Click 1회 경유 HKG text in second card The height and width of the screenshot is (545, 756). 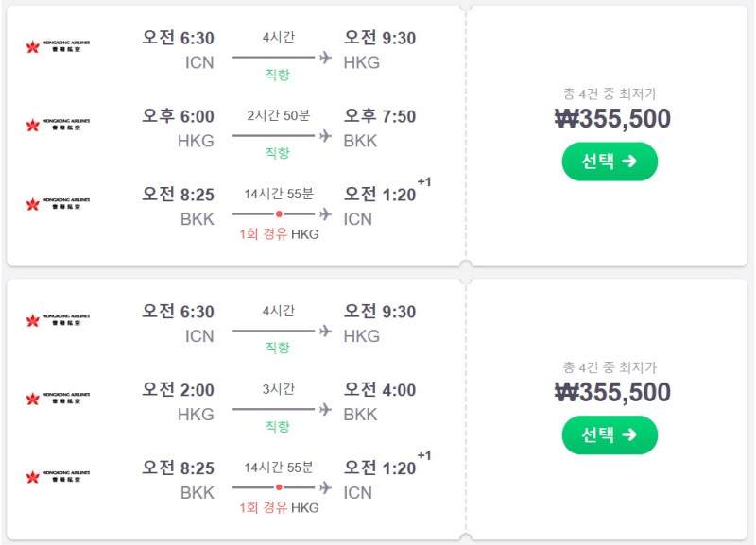pos(279,508)
